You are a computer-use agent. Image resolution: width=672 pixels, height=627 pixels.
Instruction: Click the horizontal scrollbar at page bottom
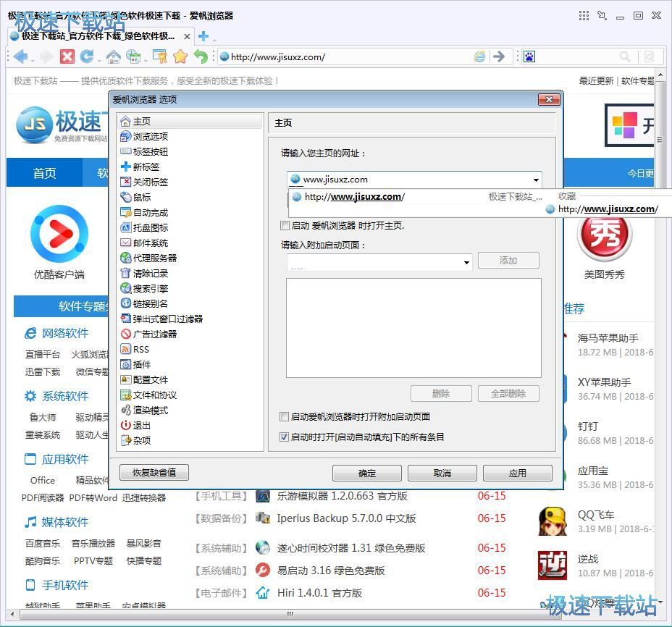(290, 614)
